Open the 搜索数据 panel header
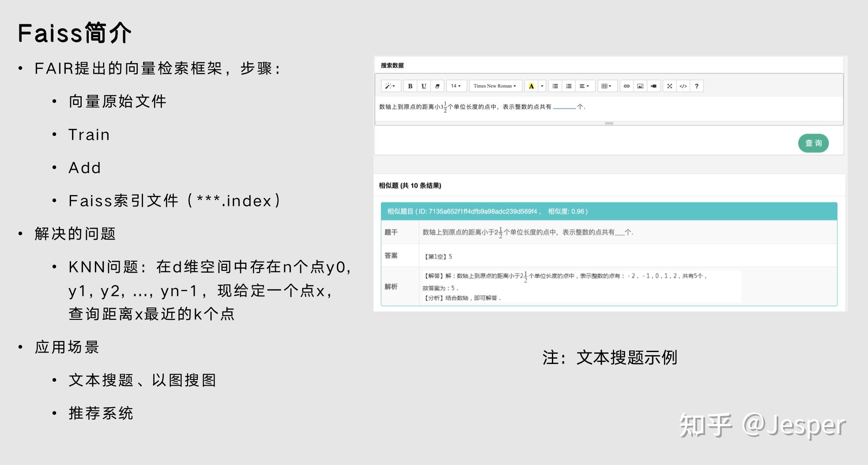This screenshot has width=868, height=465. (393, 64)
